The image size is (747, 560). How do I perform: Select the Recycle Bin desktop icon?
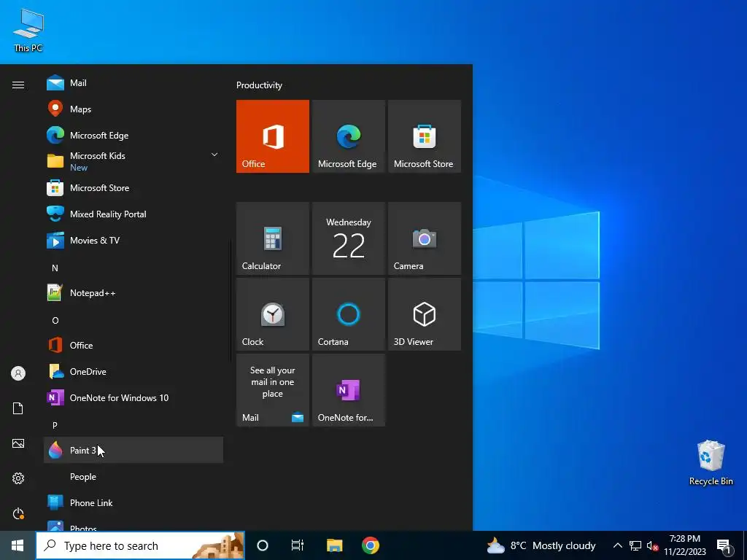711,463
